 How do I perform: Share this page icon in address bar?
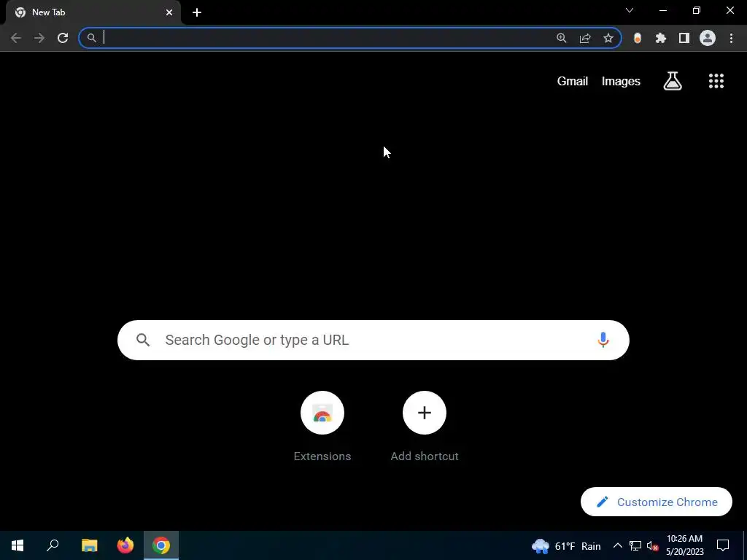(x=585, y=38)
